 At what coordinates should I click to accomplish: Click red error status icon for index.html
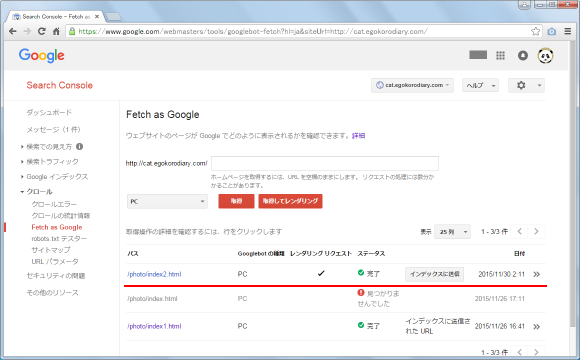coord(361,293)
